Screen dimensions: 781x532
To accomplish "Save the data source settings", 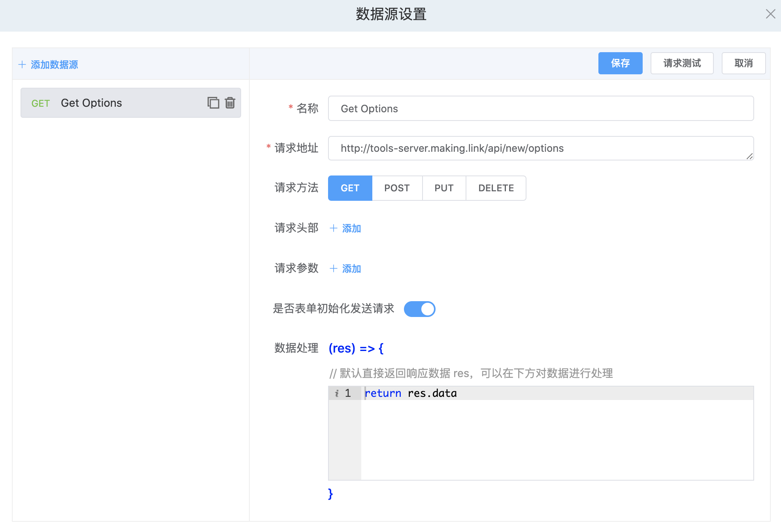I will tap(620, 63).
